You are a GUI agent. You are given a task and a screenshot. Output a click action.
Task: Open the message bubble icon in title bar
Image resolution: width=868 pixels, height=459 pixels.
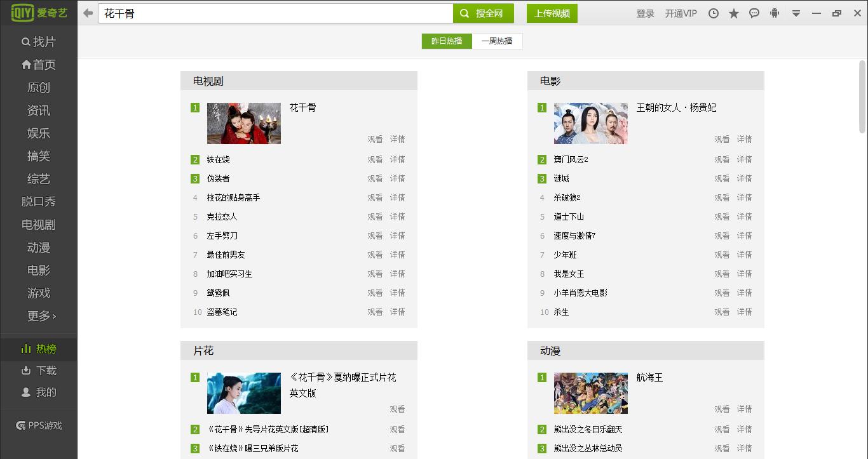pyautogui.click(x=754, y=13)
